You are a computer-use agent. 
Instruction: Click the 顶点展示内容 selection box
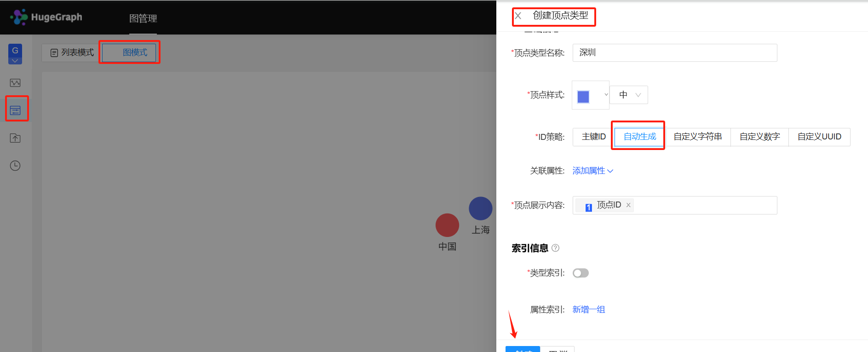675,205
